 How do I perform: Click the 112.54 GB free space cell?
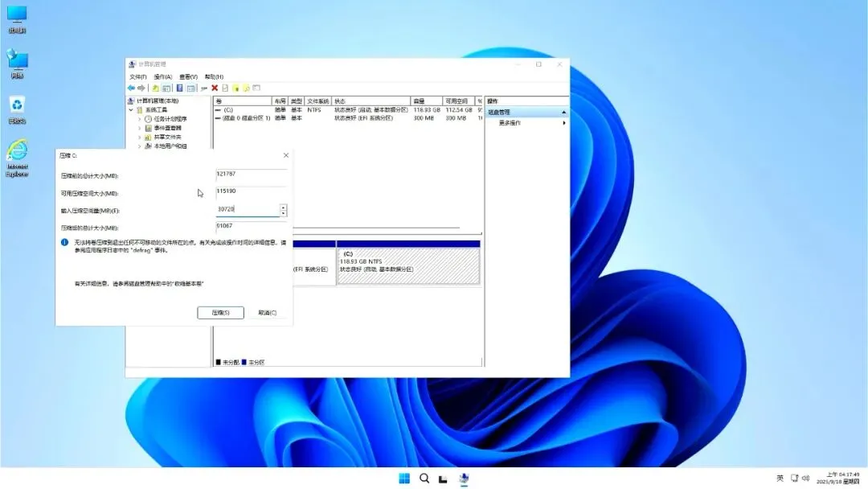click(459, 110)
